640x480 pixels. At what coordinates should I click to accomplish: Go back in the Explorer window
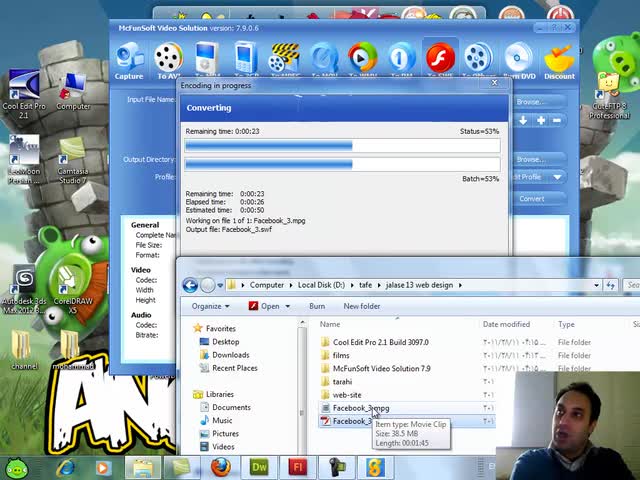tap(190, 285)
